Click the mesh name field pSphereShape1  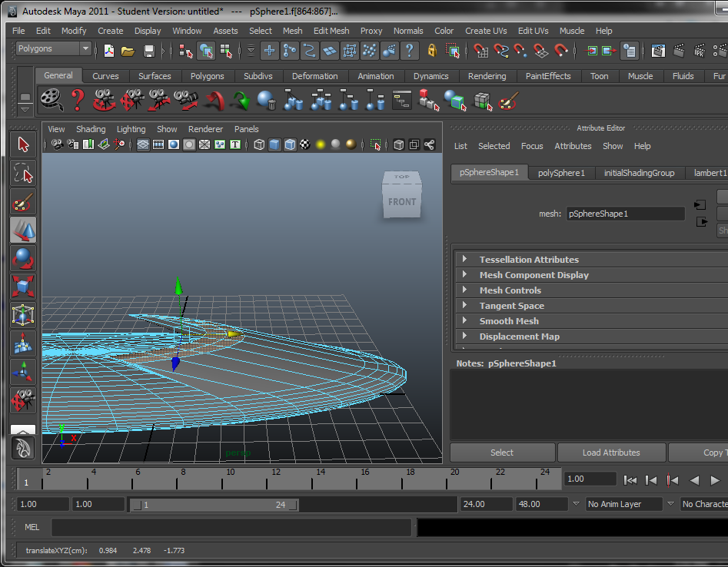pyautogui.click(x=625, y=214)
